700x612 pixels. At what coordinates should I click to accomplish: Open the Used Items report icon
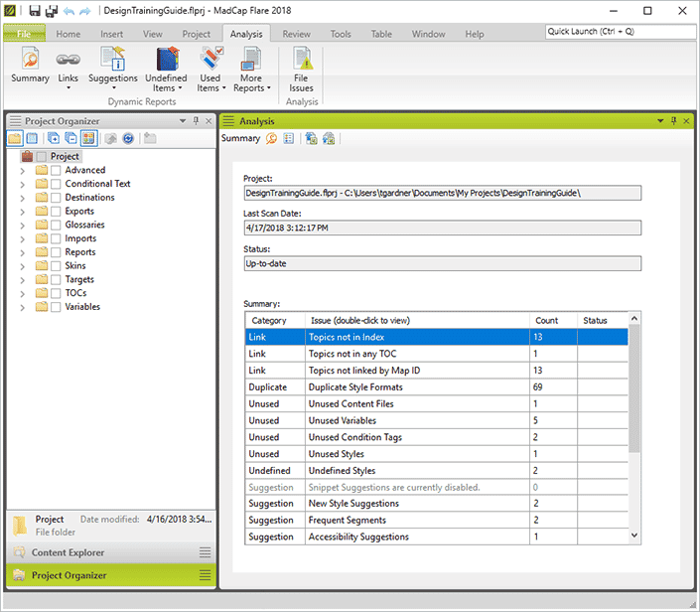[x=211, y=60]
